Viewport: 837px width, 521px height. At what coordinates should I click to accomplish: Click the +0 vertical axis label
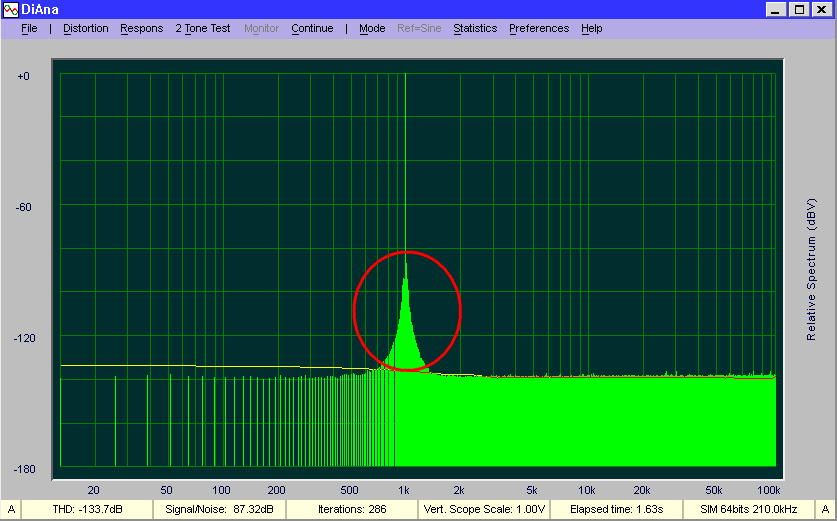tap(23, 76)
